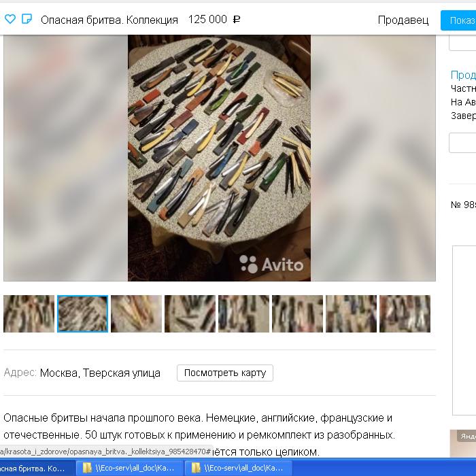Viewport: 476px width, 476px height.
Task: Click the main razor collection photo
Action: coord(219,156)
